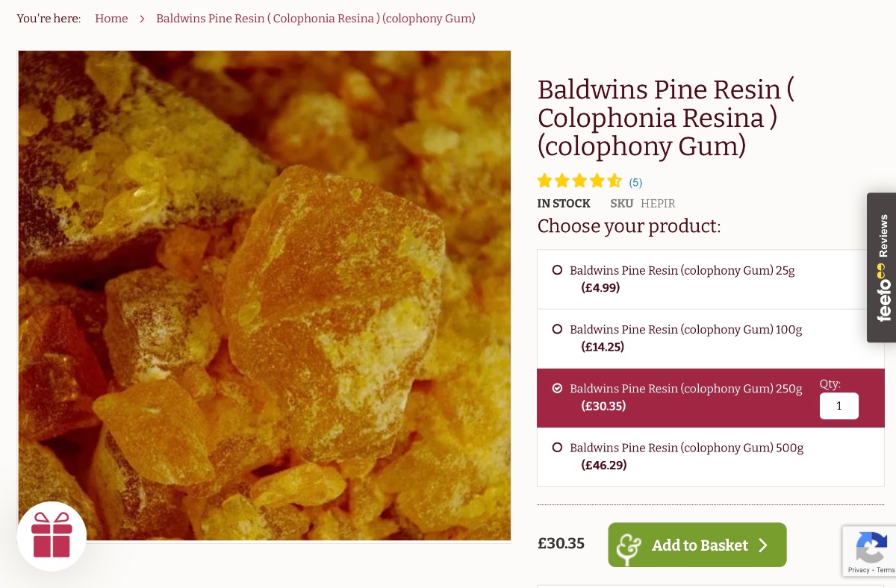This screenshot has height=588, width=896.
Task: Select the 25g Pine Resin option
Action: 557,270
